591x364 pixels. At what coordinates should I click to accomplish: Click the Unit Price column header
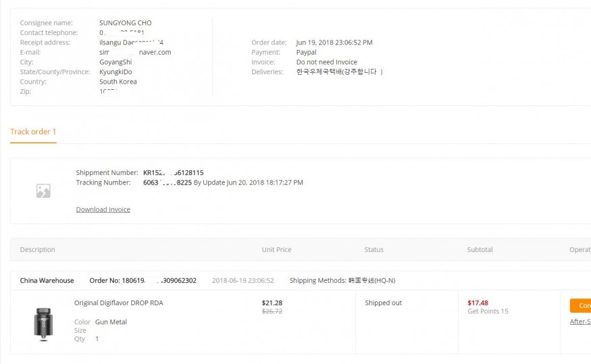pyautogui.click(x=276, y=250)
